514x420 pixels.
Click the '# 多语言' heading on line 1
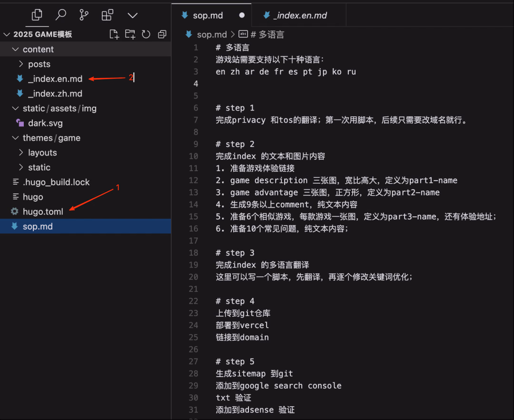coord(232,48)
